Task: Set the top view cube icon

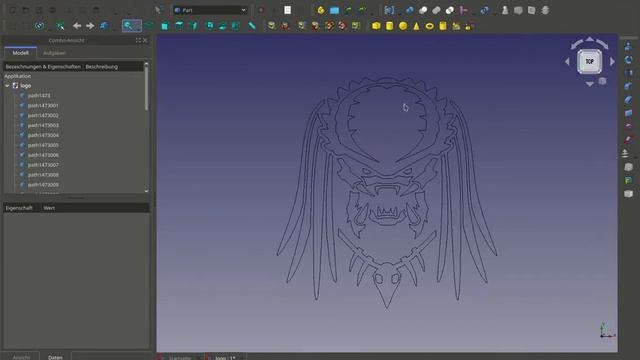Action: point(179,26)
